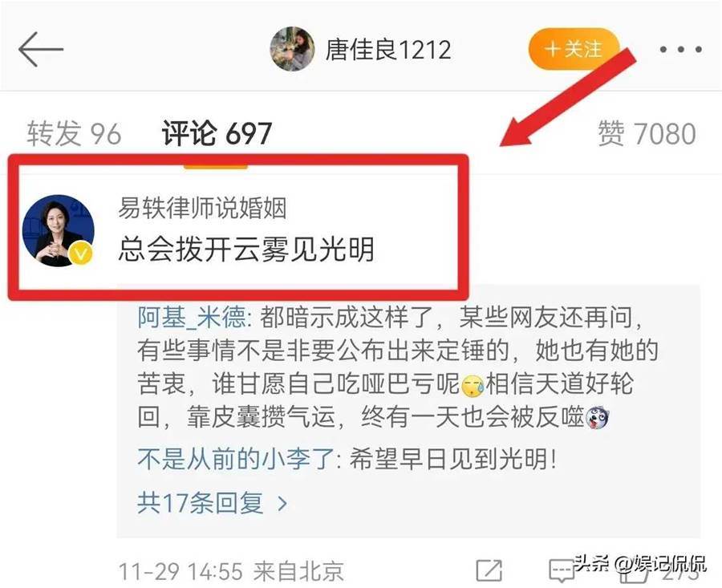Tap the 易轶律师说婚姻 username
Screen dimensions: 722x588
coord(202,207)
